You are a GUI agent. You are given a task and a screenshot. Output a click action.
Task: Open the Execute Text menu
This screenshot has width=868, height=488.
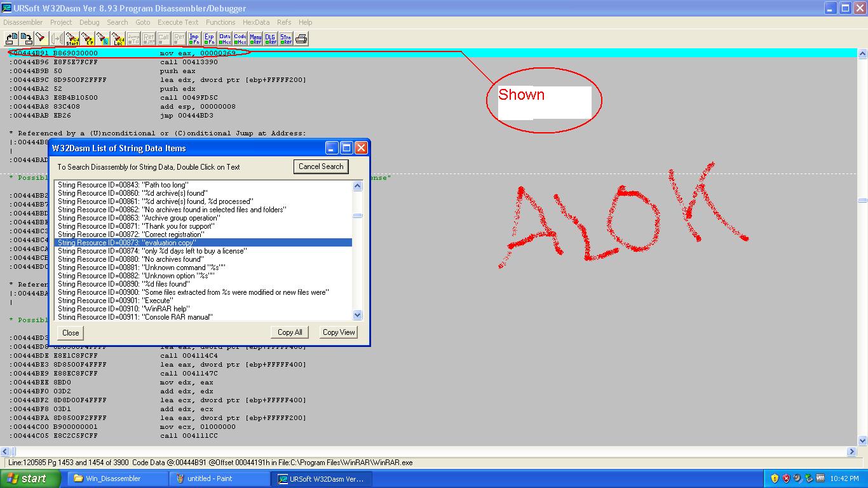178,22
